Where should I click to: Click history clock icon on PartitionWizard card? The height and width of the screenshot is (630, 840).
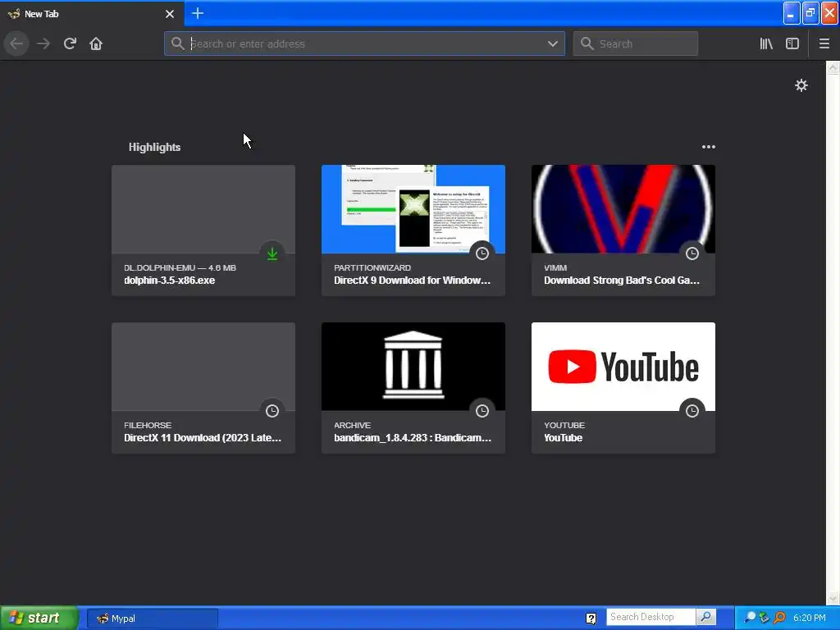coord(482,253)
